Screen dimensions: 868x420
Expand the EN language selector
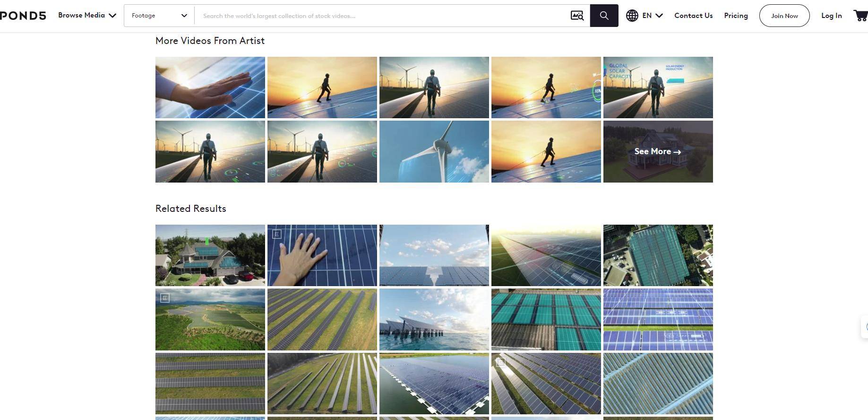click(x=653, y=16)
